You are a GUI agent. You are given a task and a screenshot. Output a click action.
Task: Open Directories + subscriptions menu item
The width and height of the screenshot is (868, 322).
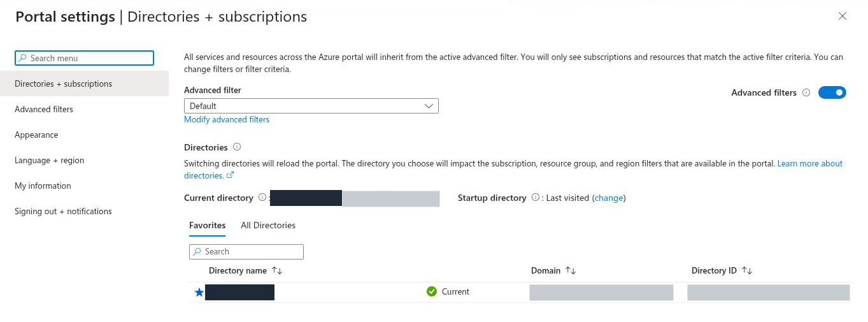pyautogui.click(x=84, y=84)
